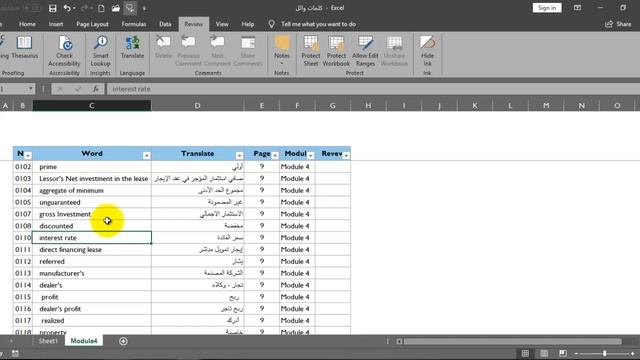This screenshot has height=360, width=640.
Task: Expand the Undo history dropdown arrow
Action: pyautogui.click(x=74, y=8)
